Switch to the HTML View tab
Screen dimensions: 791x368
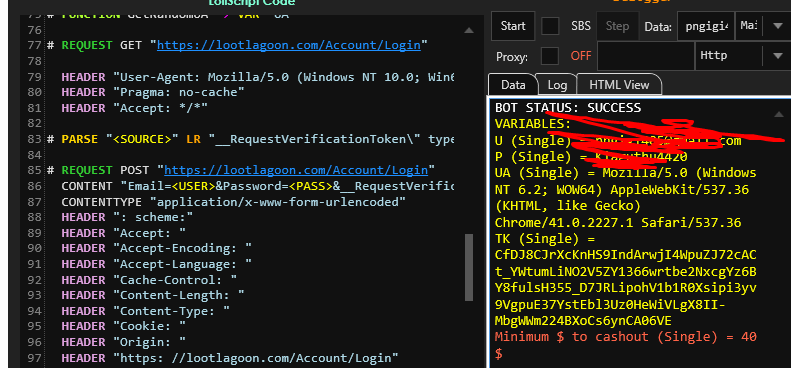[x=619, y=85]
